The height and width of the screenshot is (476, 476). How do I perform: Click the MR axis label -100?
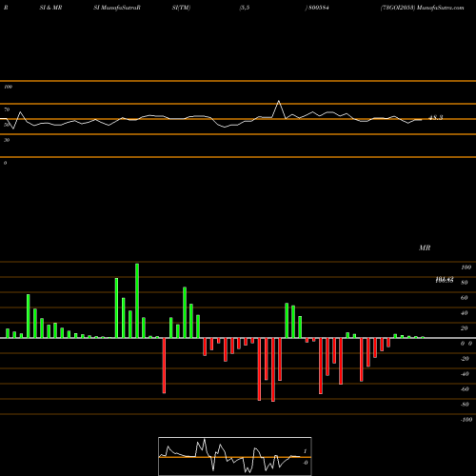pyautogui.click(x=466, y=420)
